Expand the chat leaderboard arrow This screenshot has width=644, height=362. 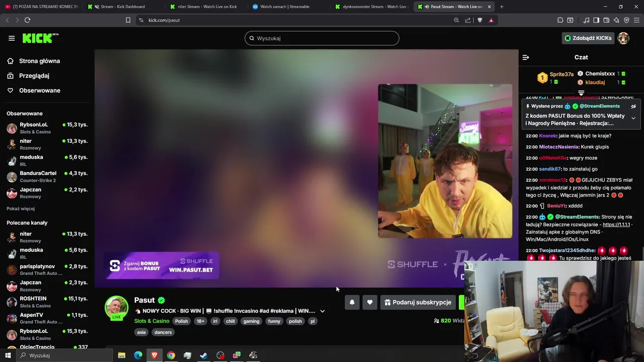pyautogui.click(x=581, y=93)
